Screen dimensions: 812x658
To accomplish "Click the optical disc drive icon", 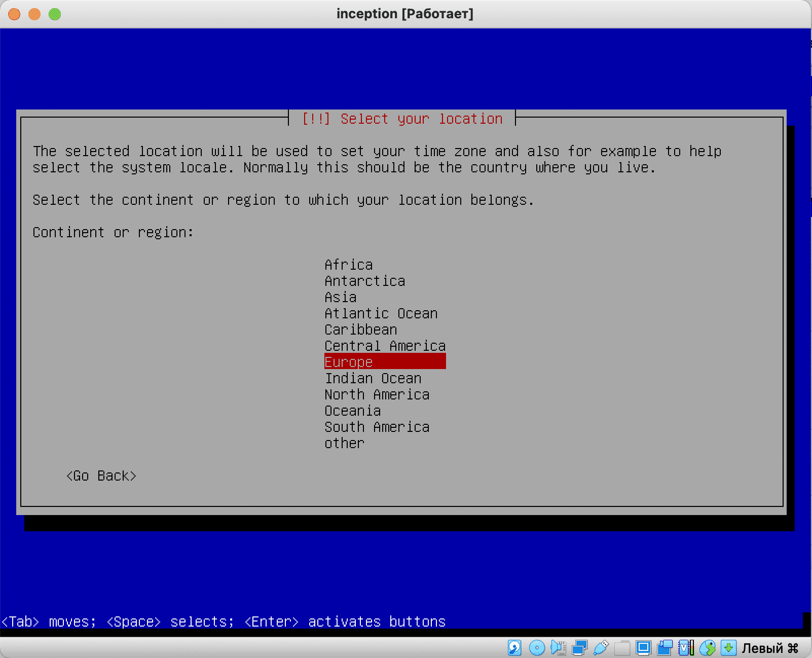I will (537, 647).
